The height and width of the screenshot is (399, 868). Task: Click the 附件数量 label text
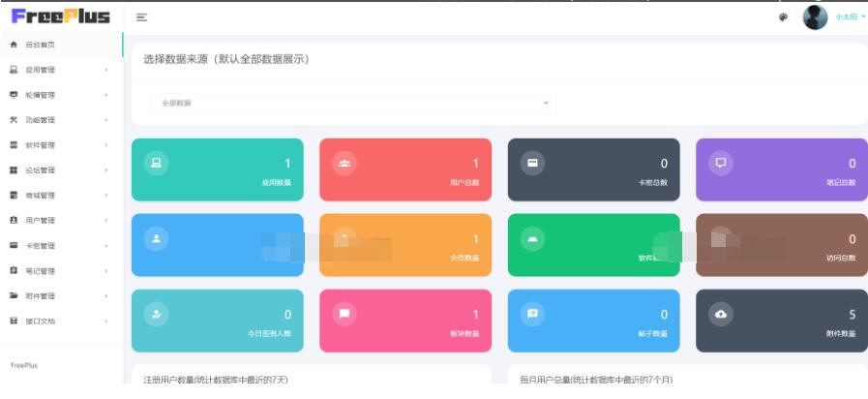click(x=841, y=333)
